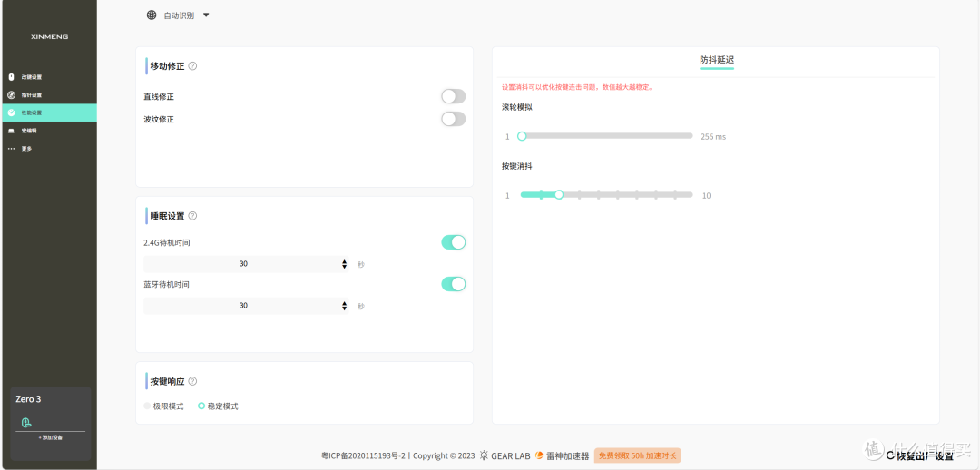Open the 粤ICP备2020115193号-2 link
The height and width of the screenshot is (470, 980).
tap(364, 456)
